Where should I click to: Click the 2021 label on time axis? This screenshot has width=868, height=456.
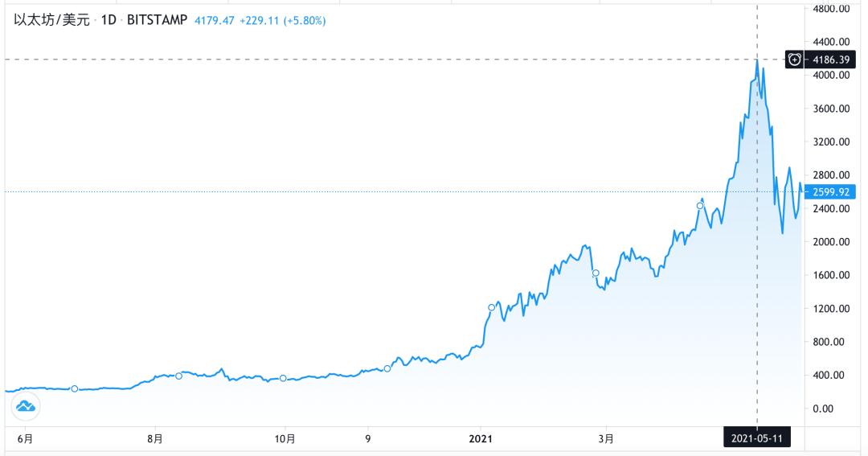click(480, 438)
